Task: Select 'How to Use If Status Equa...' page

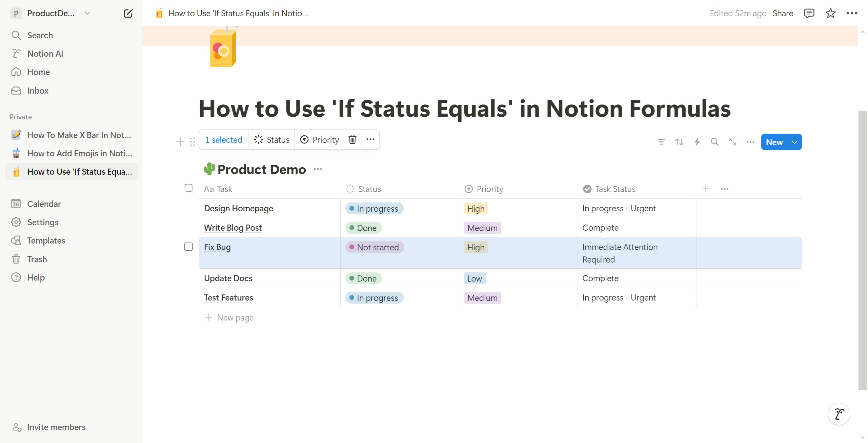Action: click(71, 172)
